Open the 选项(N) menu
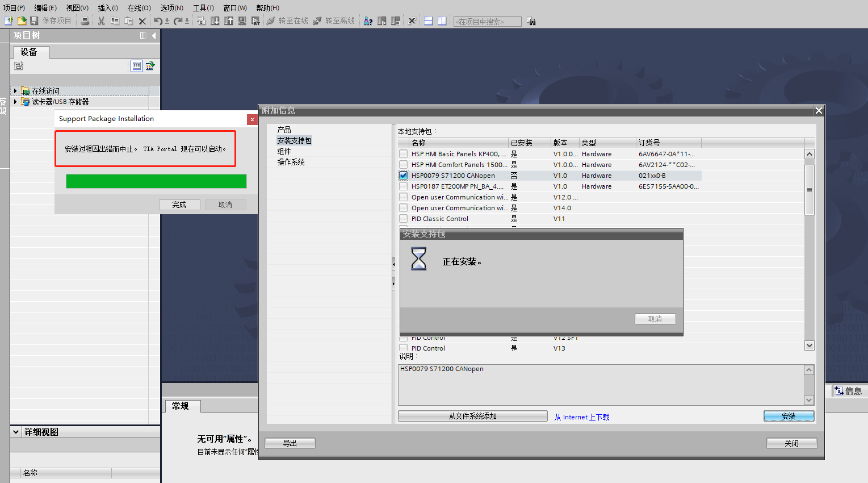 coord(171,8)
